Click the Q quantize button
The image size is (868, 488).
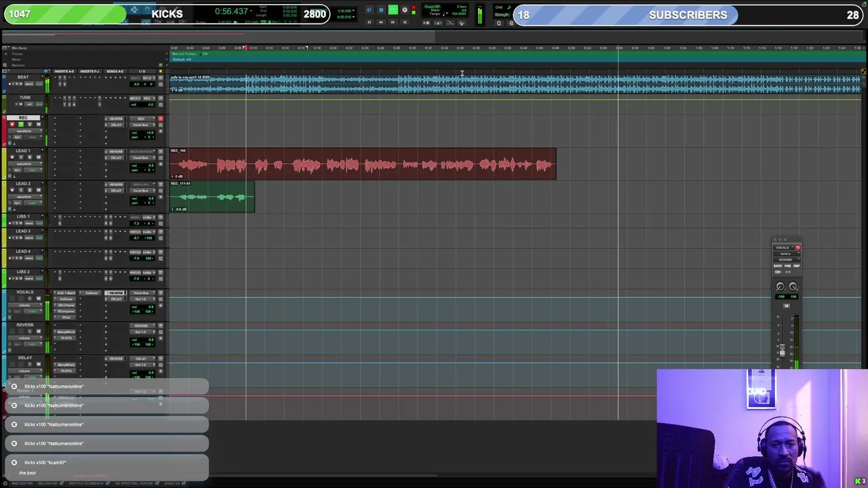pyautogui.click(x=499, y=23)
